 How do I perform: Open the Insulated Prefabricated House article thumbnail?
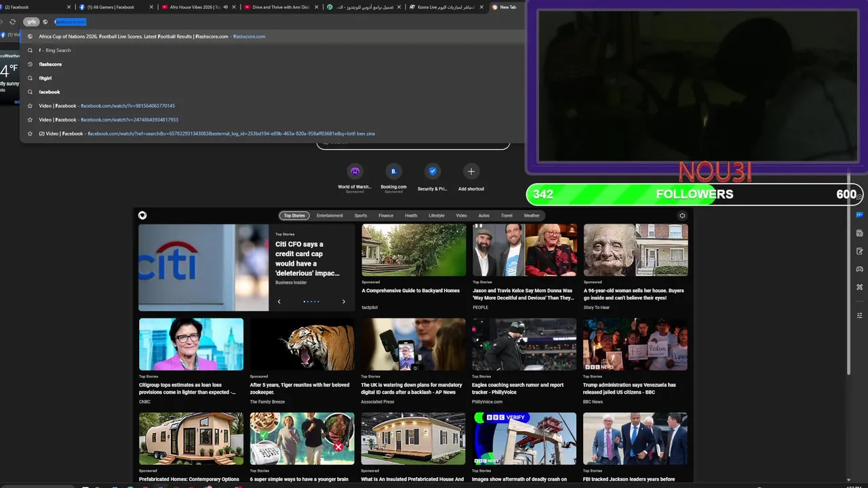pos(413,439)
